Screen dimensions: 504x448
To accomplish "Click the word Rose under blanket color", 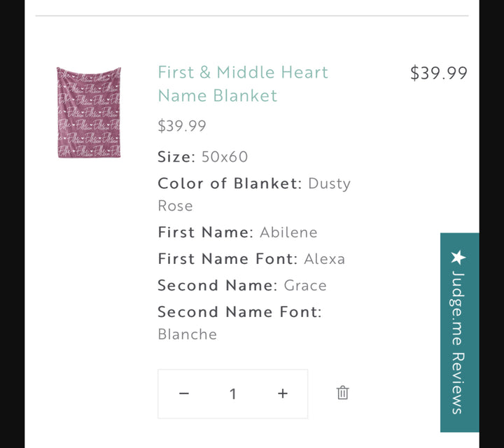I will (x=175, y=206).
